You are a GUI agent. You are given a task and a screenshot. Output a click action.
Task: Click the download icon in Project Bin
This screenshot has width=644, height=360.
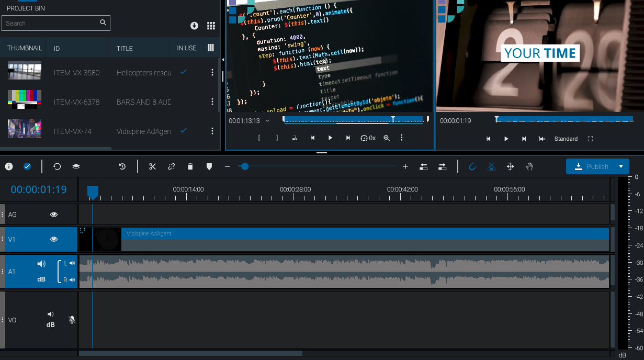pos(194,26)
